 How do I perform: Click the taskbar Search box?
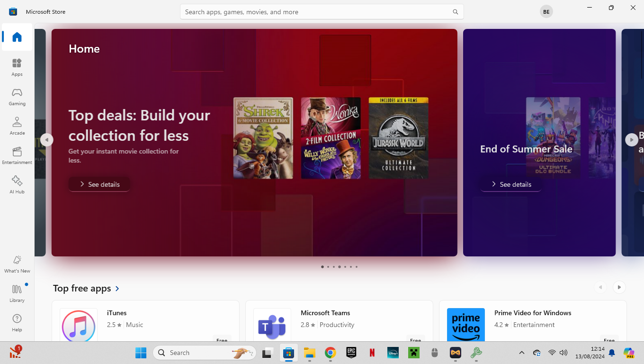click(205, 353)
